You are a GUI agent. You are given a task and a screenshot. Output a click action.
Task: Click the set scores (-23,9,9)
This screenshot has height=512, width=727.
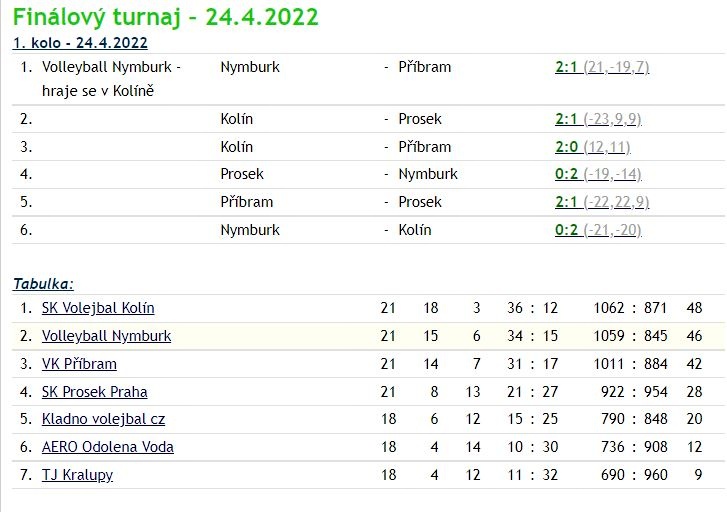point(613,119)
